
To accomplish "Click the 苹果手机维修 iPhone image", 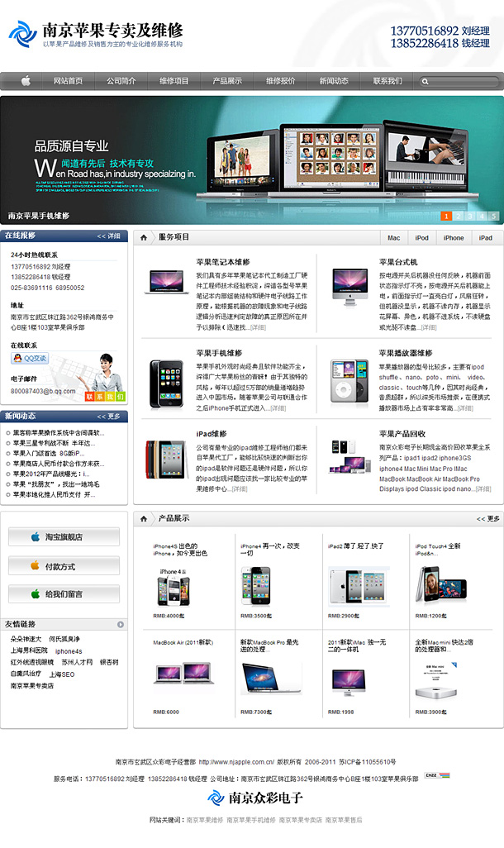I will 165,384.
